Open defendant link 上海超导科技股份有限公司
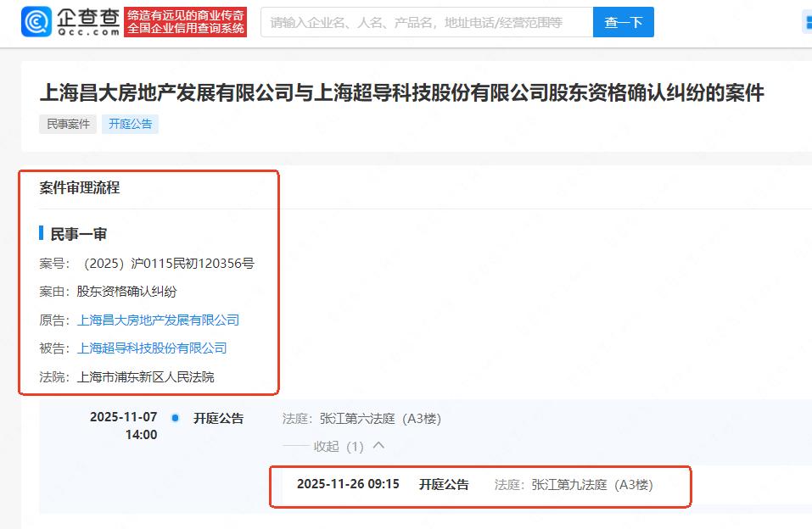Screen dimensions: 812x529 152,348
